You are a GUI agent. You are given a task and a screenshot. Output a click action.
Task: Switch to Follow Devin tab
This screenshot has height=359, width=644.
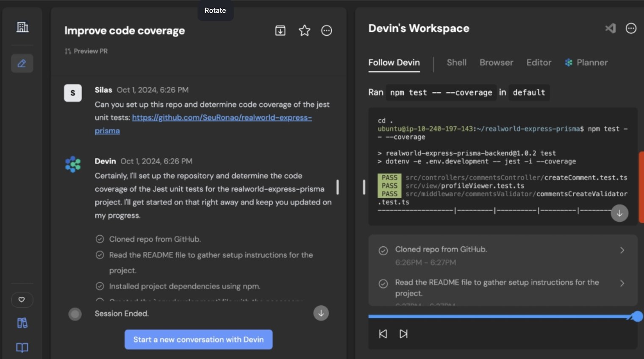[394, 63]
